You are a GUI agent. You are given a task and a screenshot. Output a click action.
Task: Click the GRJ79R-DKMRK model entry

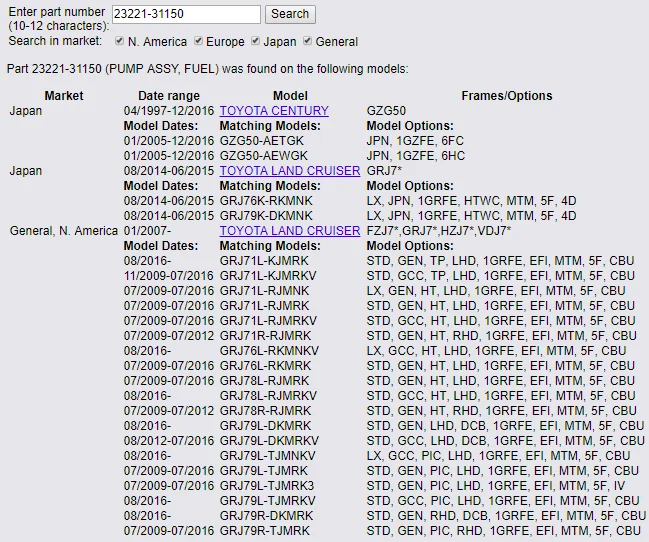click(267, 516)
